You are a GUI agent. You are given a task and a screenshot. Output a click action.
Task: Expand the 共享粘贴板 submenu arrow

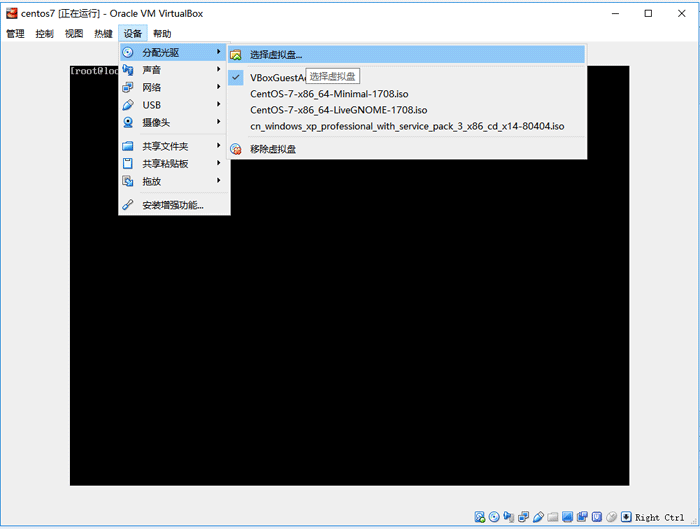point(218,163)
